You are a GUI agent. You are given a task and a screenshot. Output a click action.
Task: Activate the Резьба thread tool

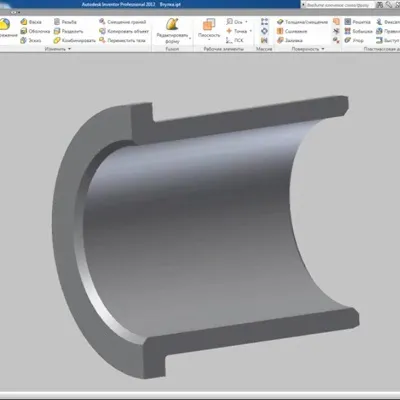[65, 22]
